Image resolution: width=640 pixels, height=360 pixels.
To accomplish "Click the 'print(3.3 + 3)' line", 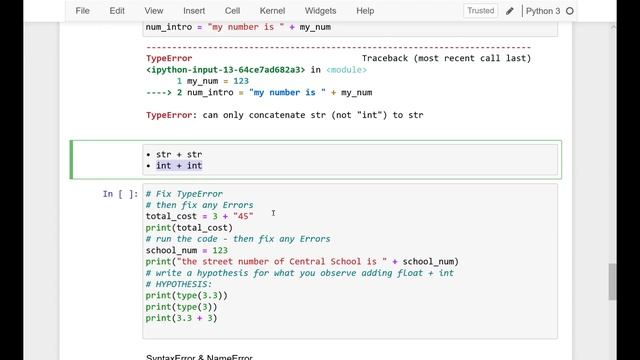I will 182,318.
